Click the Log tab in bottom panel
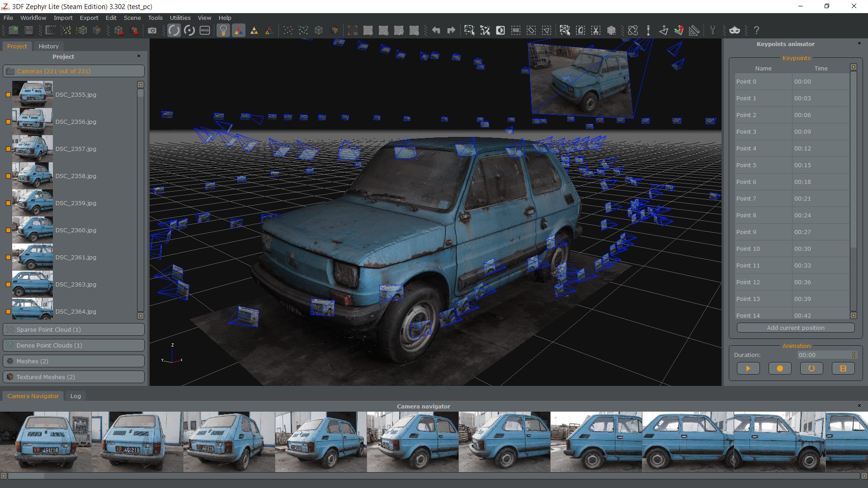868x488 pixels. pos(75,396)
